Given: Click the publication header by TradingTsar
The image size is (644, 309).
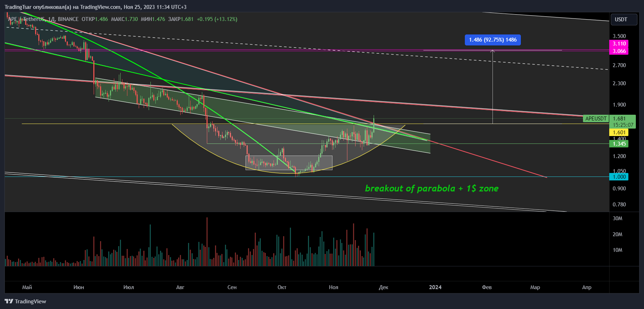Looking at the screenshot, I should 95,7.
